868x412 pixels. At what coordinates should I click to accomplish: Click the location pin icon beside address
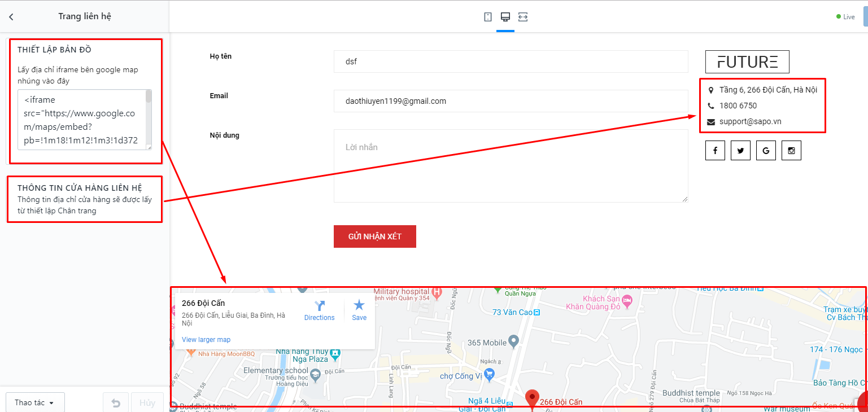pos(711,90)
